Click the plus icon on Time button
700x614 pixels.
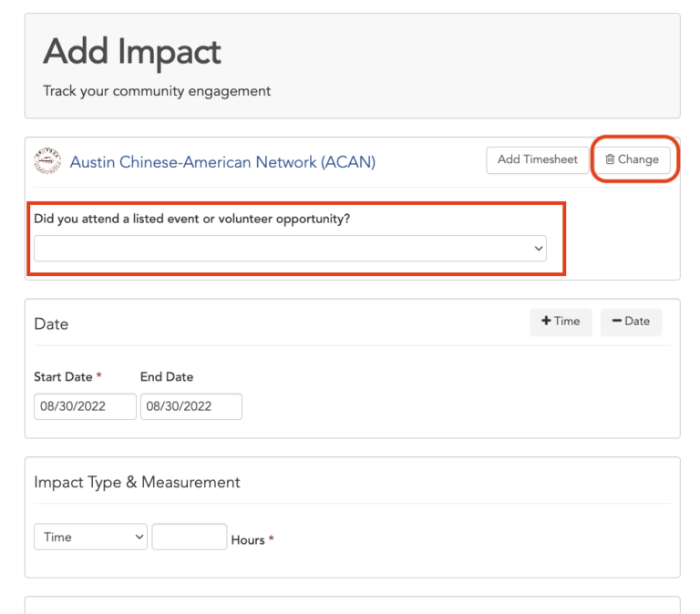point(546,321)
